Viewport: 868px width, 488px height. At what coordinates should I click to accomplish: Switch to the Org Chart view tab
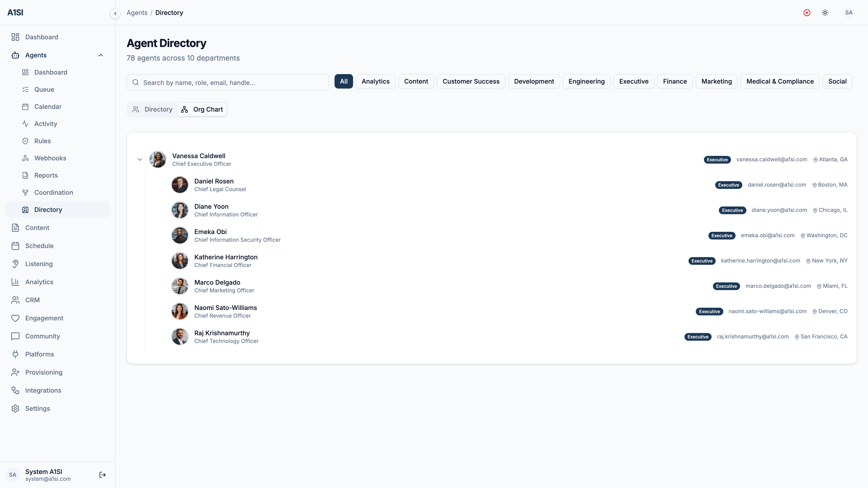tap(202, 109)
